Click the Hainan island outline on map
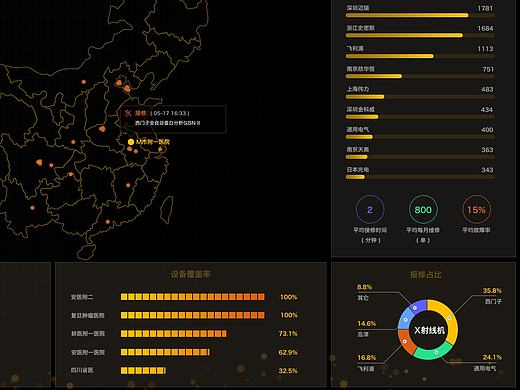The width and height of the screenshot is (520, 390). pos(86,252)
